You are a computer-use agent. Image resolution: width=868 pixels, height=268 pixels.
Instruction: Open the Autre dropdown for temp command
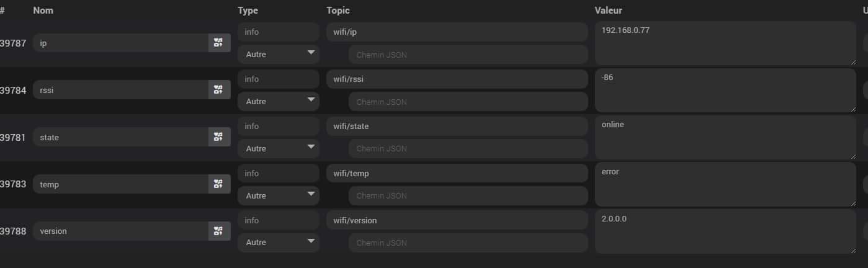[x=279, y=195]
